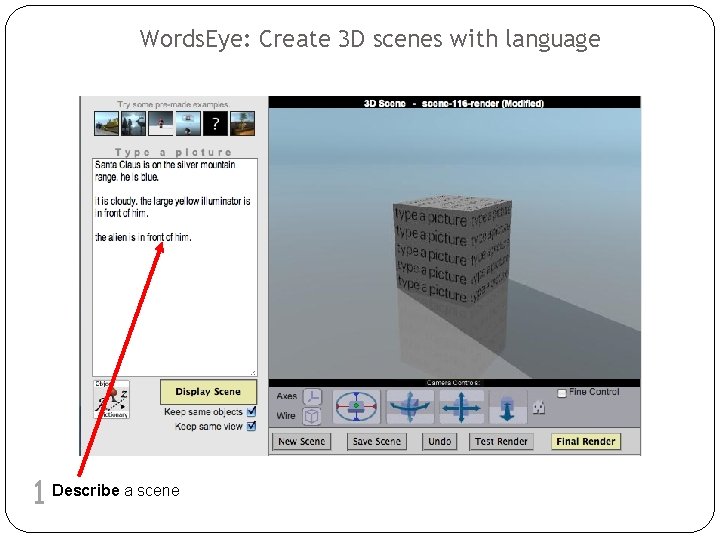Enable the Fine Control checkbox
The height and width of the screenshot is (540, 720).
click(562, 393)
